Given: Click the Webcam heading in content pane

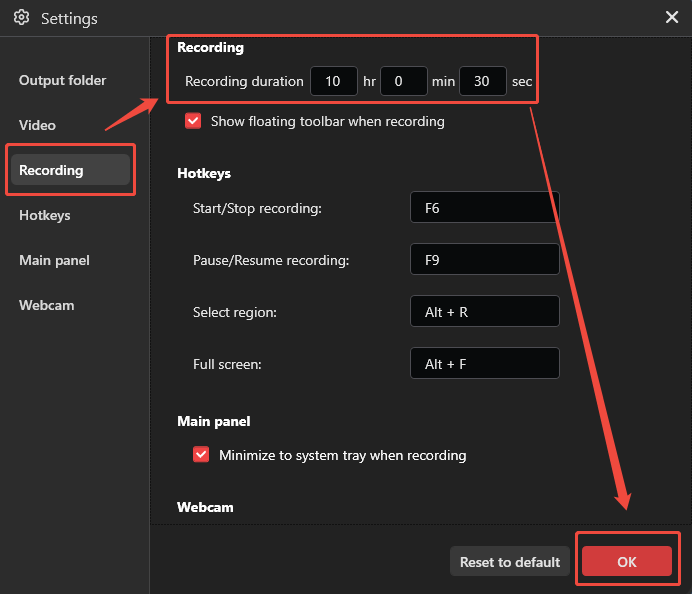Looking at the screenshot, I should point(205,507).
